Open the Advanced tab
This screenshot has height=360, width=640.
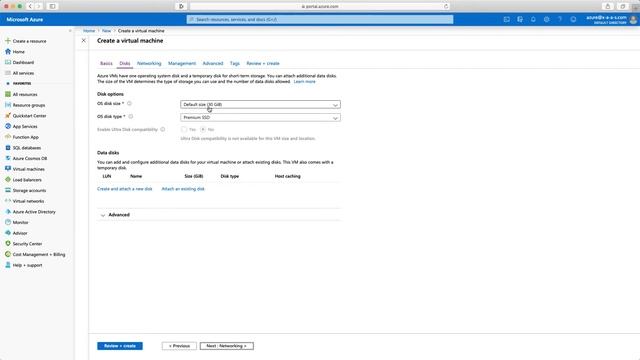[213, 64]
